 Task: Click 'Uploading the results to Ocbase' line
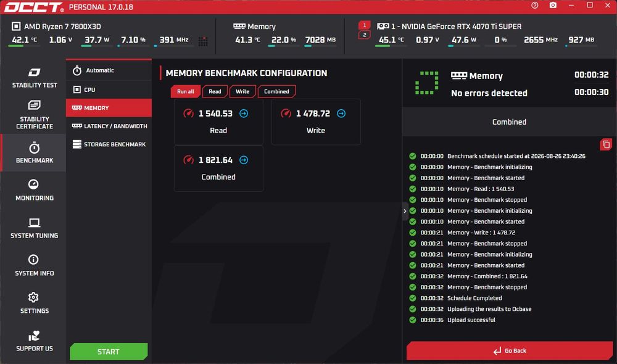point(489,309)
